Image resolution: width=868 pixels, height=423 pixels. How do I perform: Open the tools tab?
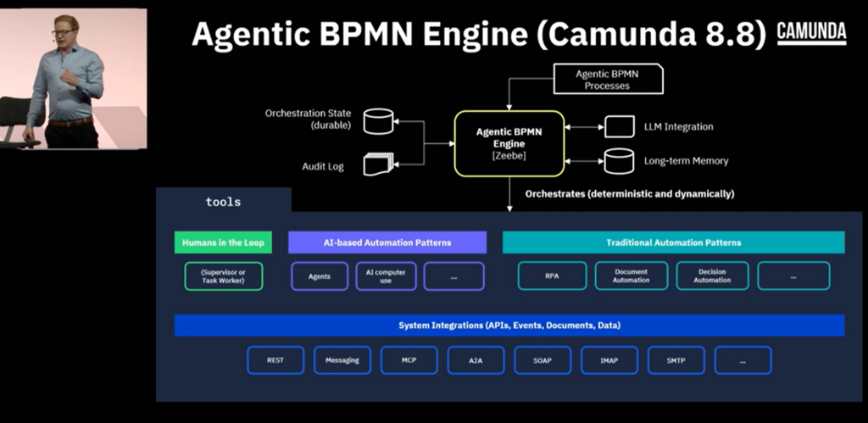pyautogui.click(x=224, y=202)
